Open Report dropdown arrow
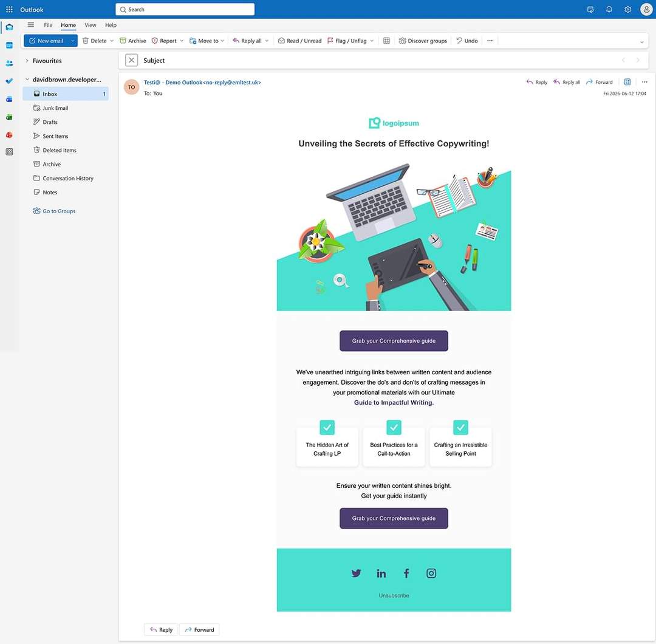 [182, 41]
